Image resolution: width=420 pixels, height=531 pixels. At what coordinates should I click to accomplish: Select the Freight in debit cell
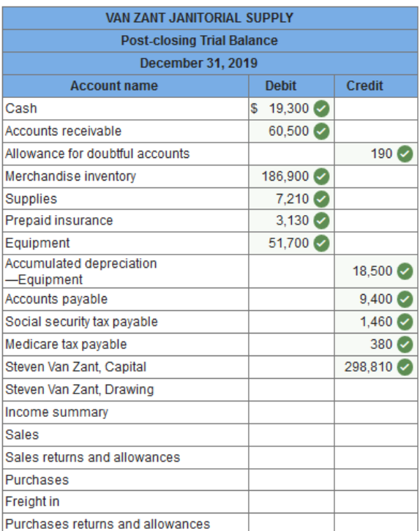(291, 502)
